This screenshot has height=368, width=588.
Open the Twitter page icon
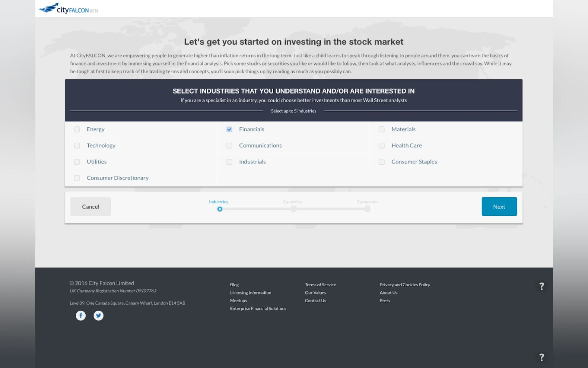[x=98, y=315]
